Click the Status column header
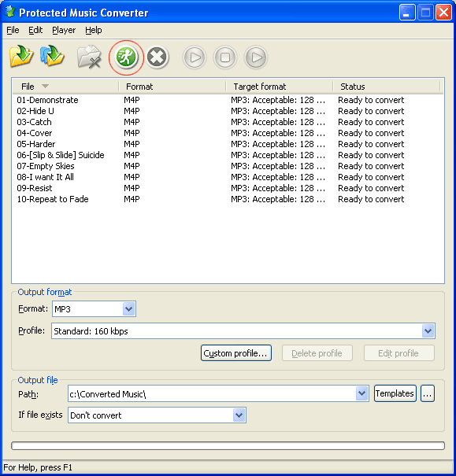This screenshot has width=456, height=476. (387, 87)
